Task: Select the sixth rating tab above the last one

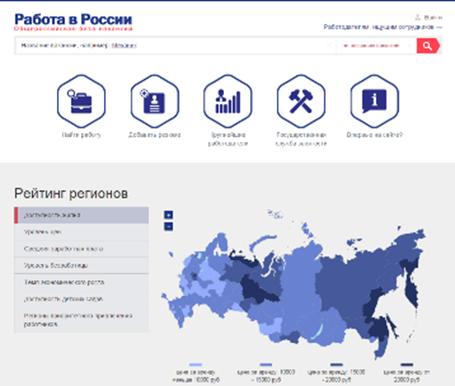Action: 81,299
